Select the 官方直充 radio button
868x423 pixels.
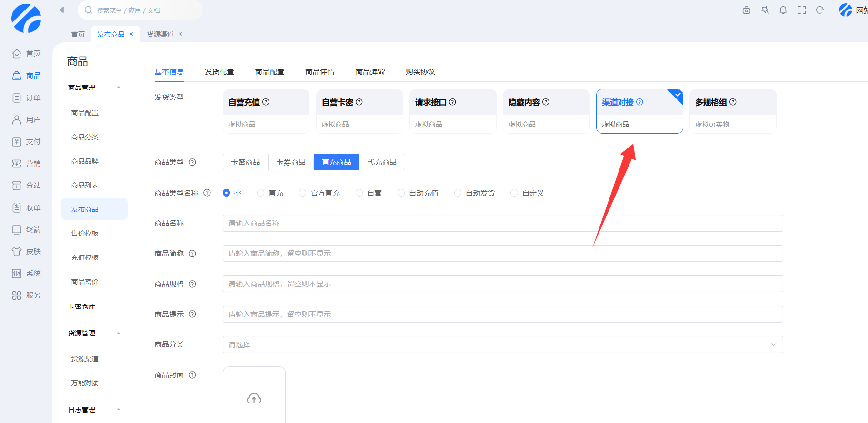click(303, 193)
